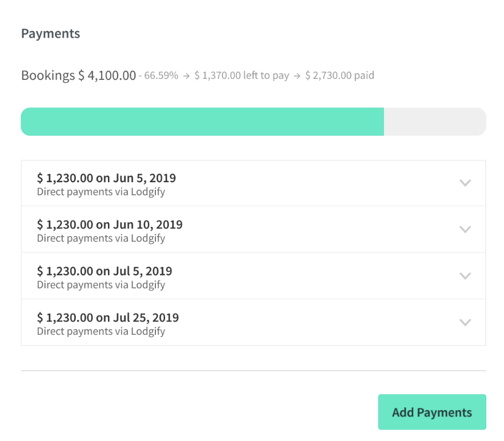Click the 66.59% paid percentage
This screenshot has height=441, width=504.
[x=161, y=75]
